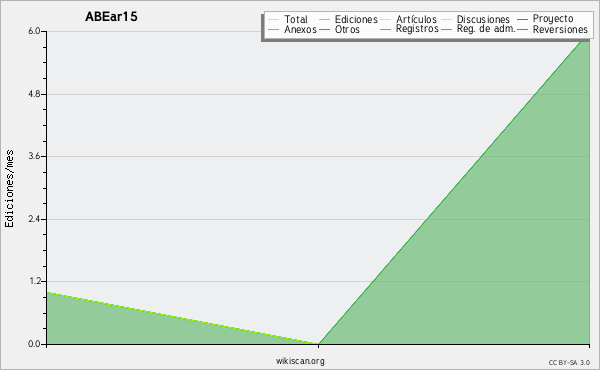Click the 6.0 y-axis value

coord(34,31)
